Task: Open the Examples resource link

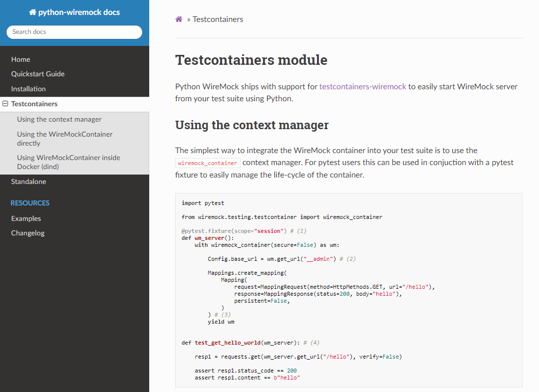Action: (26, 218)
